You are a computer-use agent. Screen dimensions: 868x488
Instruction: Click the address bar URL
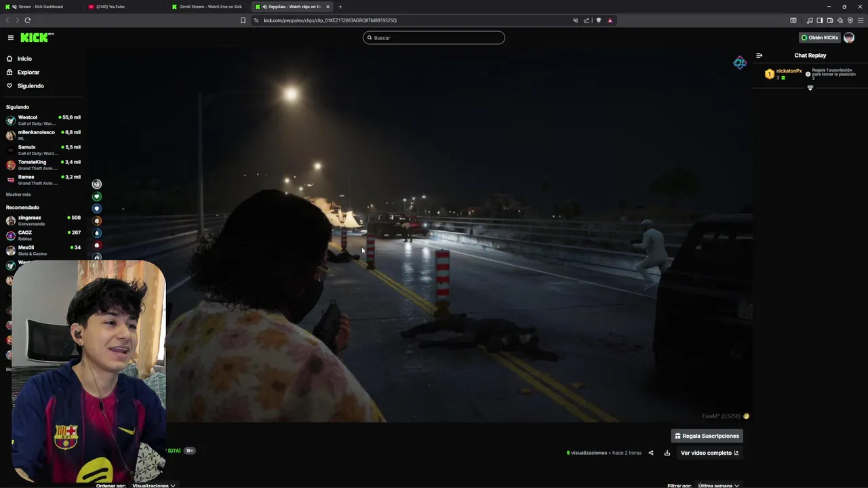point(330,20)
